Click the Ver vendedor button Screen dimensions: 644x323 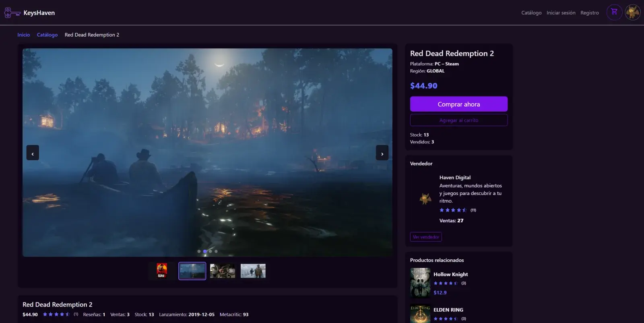pos(426,237)
